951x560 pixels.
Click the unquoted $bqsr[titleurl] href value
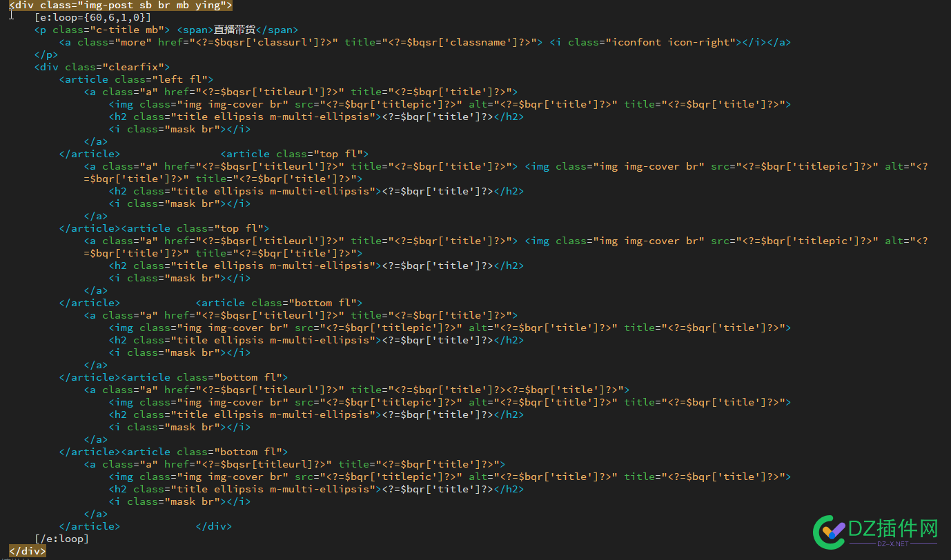tap(266, 464)
